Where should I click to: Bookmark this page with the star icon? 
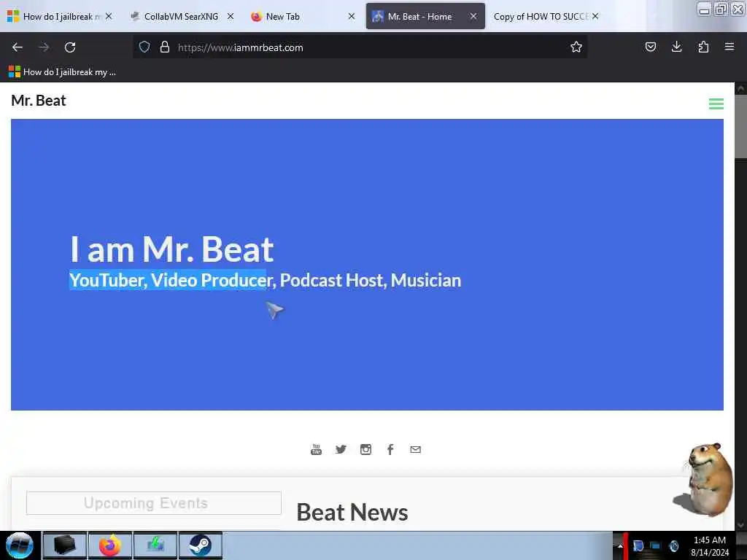pyautogui.click(x=576, y=47)
